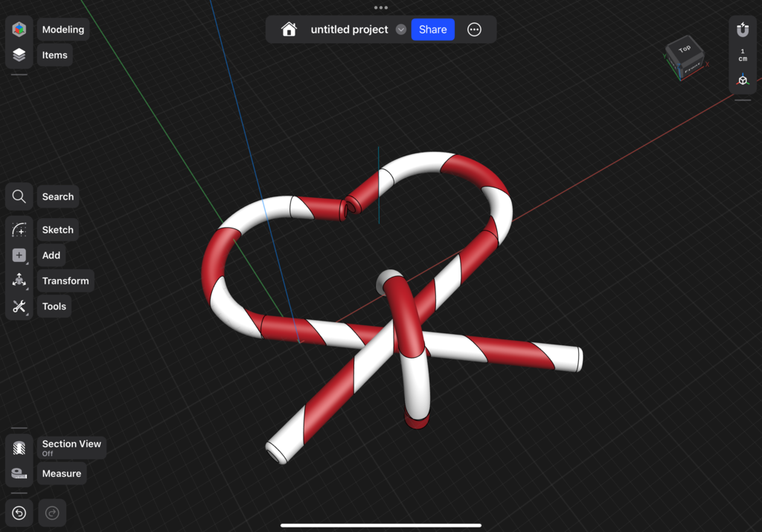Click the Measure tape icon

(x=19, y=473)
